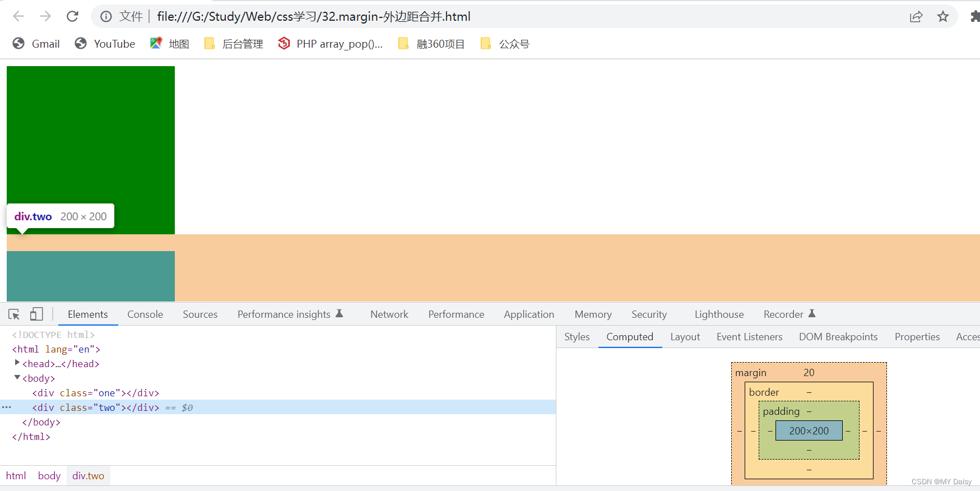Viewport: 980px width, 491px height.
Task: Select the div class="two" node
Action: (x=96, y=407)
